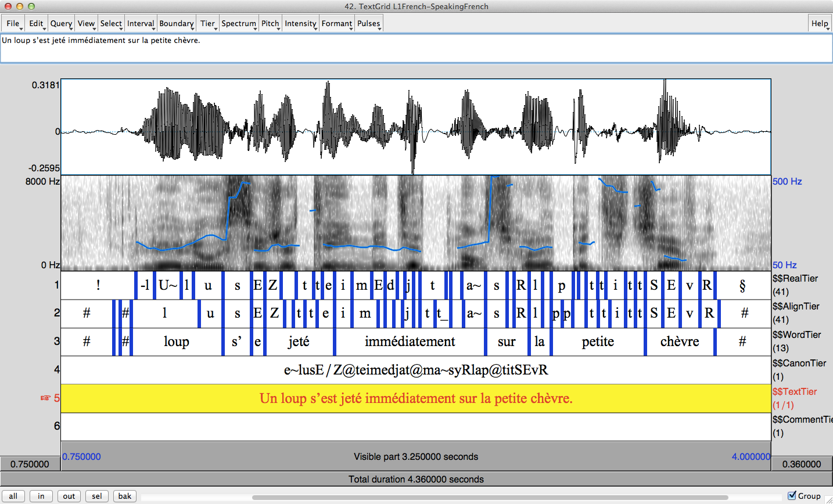Zoom out with the "out" button
This screenshot has height=504, width=833.
coord(69,496)
